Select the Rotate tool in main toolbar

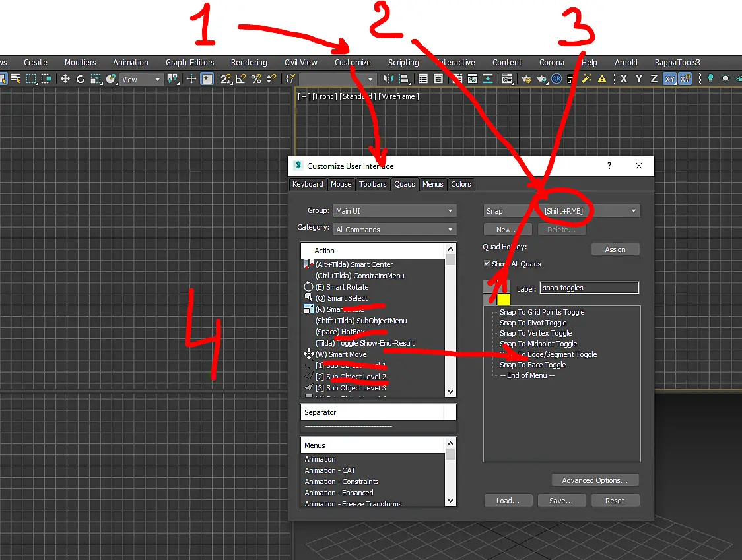[81, 79]
